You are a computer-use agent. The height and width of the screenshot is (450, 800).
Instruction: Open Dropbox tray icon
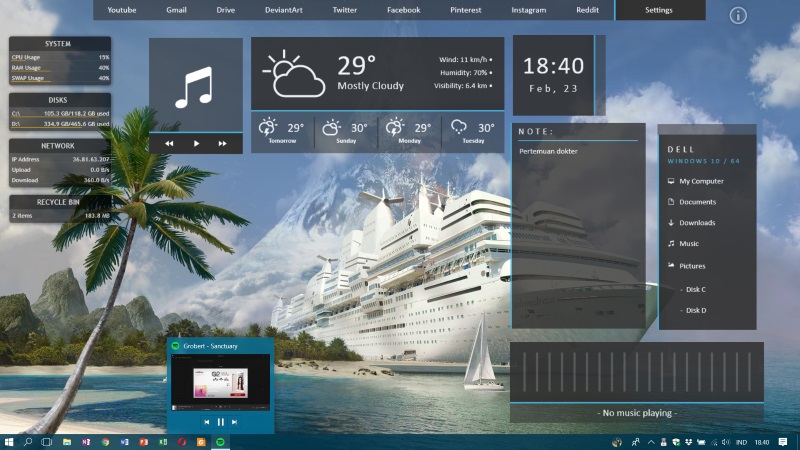(x=688, y=442)
